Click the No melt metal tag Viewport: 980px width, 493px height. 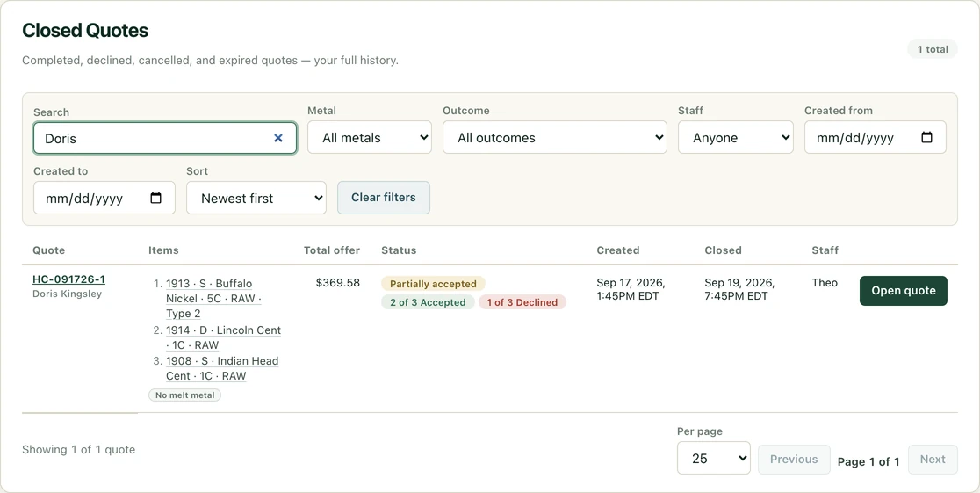tap(184, 395)
